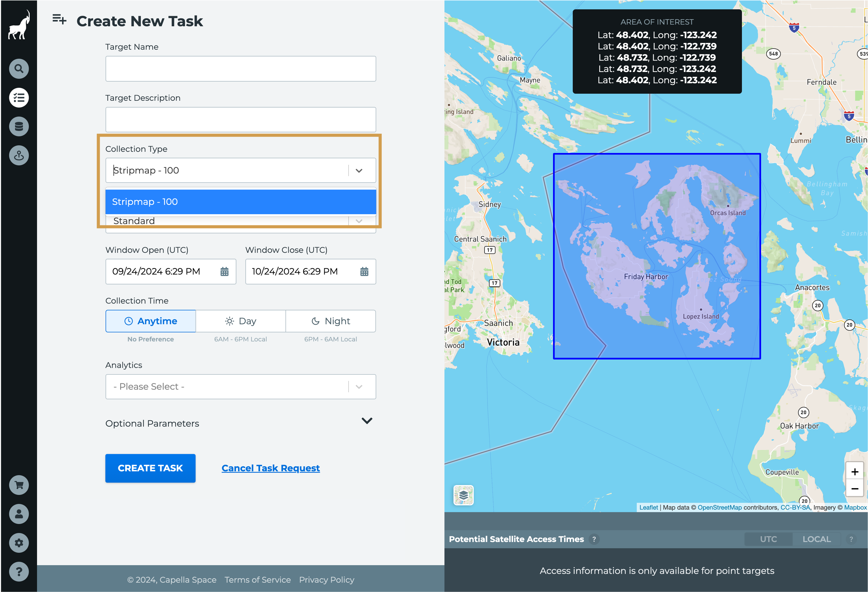Toggle the Anytime collection time option
Screen dimensions: 868x592
pyautogui.click(x=150, y=322)
